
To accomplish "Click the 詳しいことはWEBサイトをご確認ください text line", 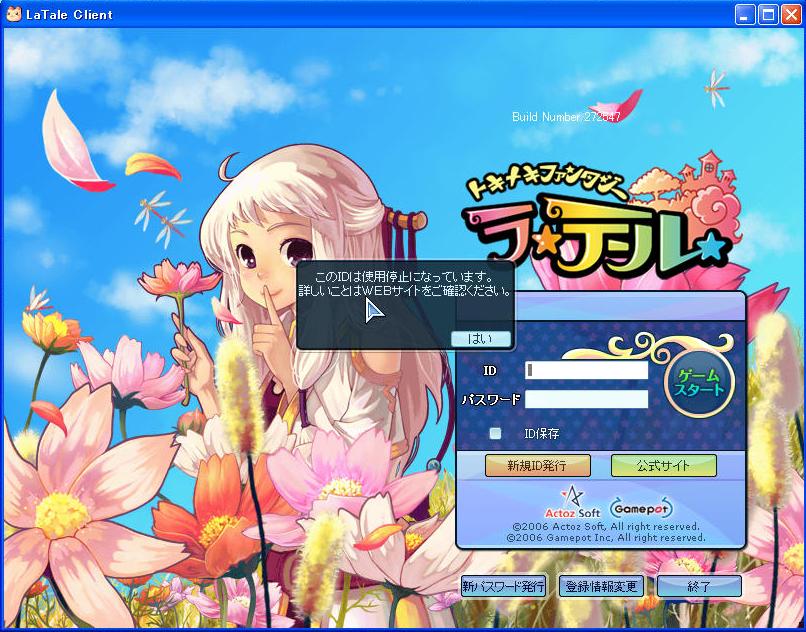I will (x=406, y=291).
